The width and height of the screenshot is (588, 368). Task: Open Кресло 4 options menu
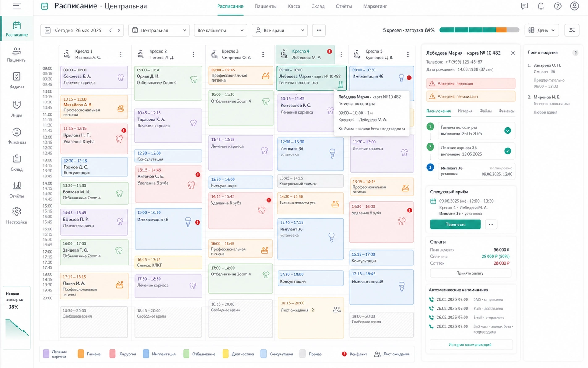point(341,54)
